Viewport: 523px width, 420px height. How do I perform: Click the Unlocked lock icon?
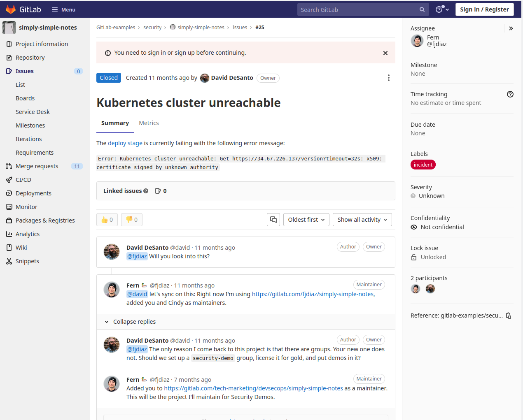[x=414, y=257]
